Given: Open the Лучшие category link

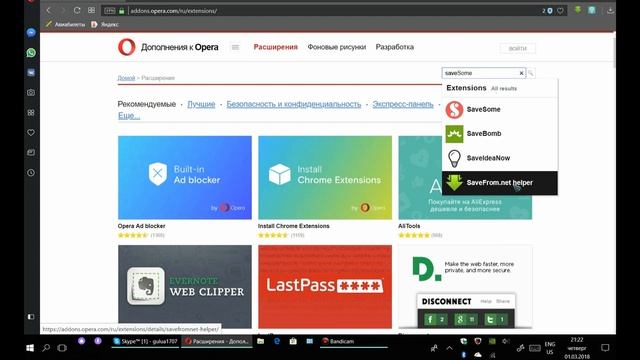Looking at the screenshot, I should point(201,104).
